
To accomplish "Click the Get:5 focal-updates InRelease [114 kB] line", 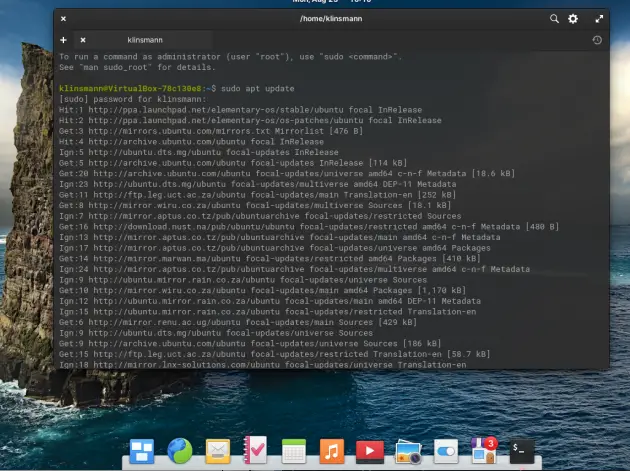I will (233, 163).
